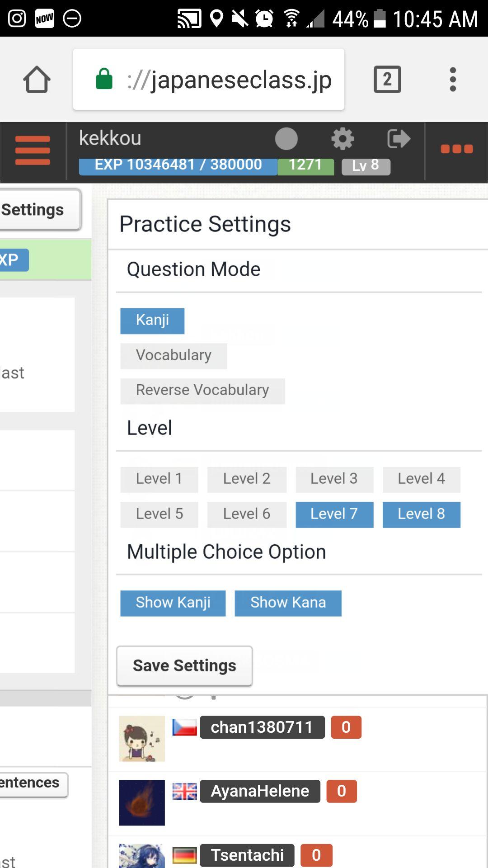Open the browser three-dot overflow menu
Screen dimensions: 488x868
pos(453,80)
